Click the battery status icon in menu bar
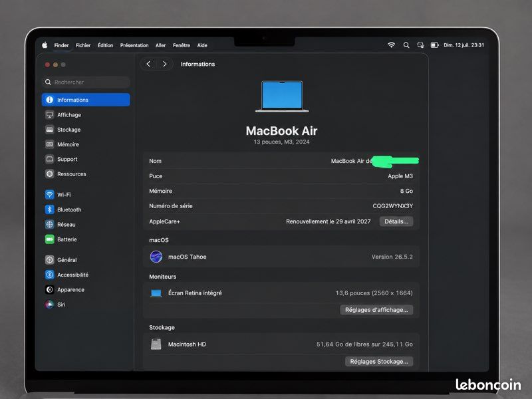This screenshot has height=399, width=532. 435,45
